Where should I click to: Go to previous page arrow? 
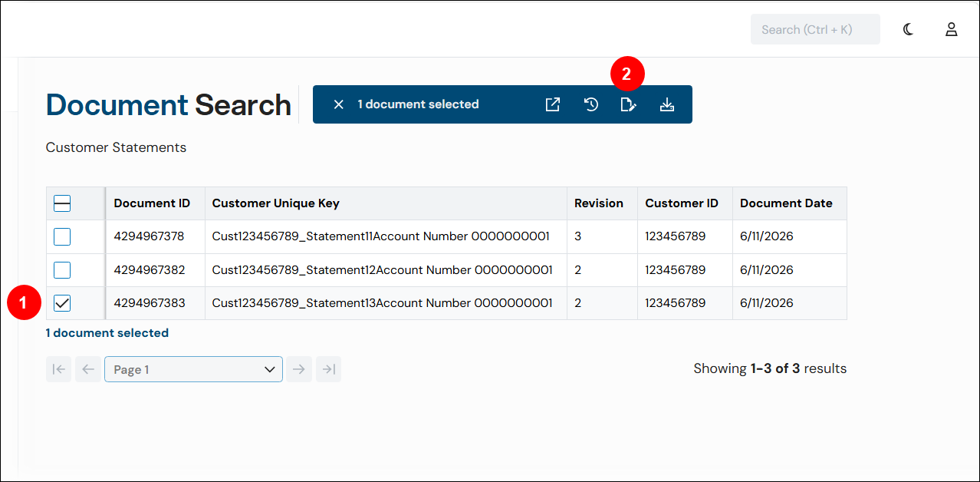pyautogui.click(x=88, y=369)
